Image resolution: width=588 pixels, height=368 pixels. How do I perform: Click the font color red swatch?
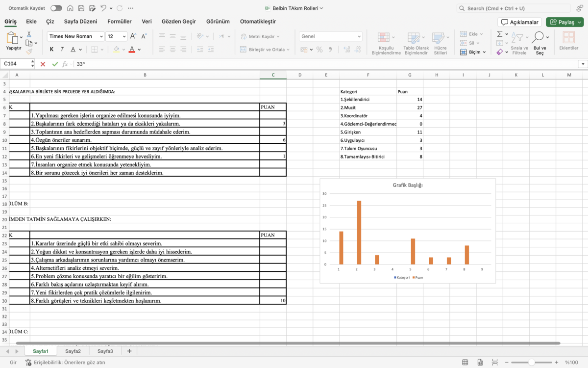[x=132, y=50]
